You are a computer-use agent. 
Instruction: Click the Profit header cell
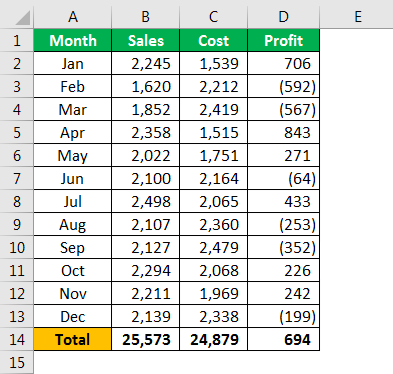pos(284,40)
